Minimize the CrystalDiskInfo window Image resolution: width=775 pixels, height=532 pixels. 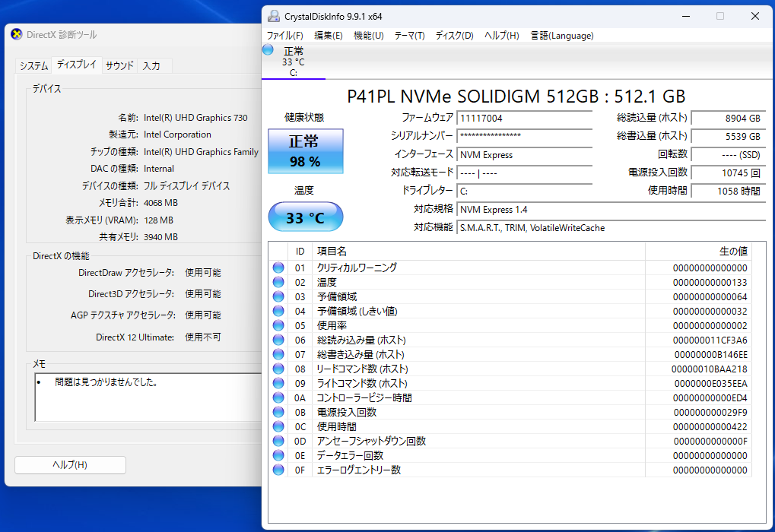(x=686, y=16)
